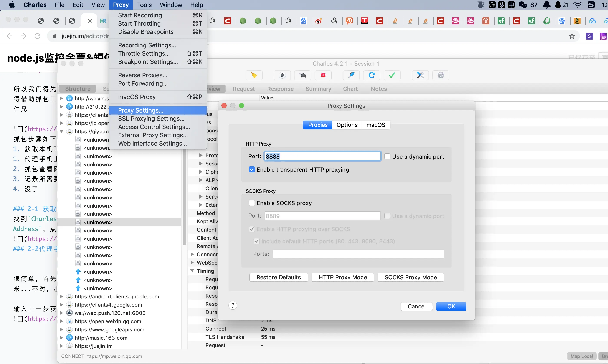The height and width of the screenshot is (364, 608).
Task: Open the Tools wrench icon
Action: click(420, 75)
